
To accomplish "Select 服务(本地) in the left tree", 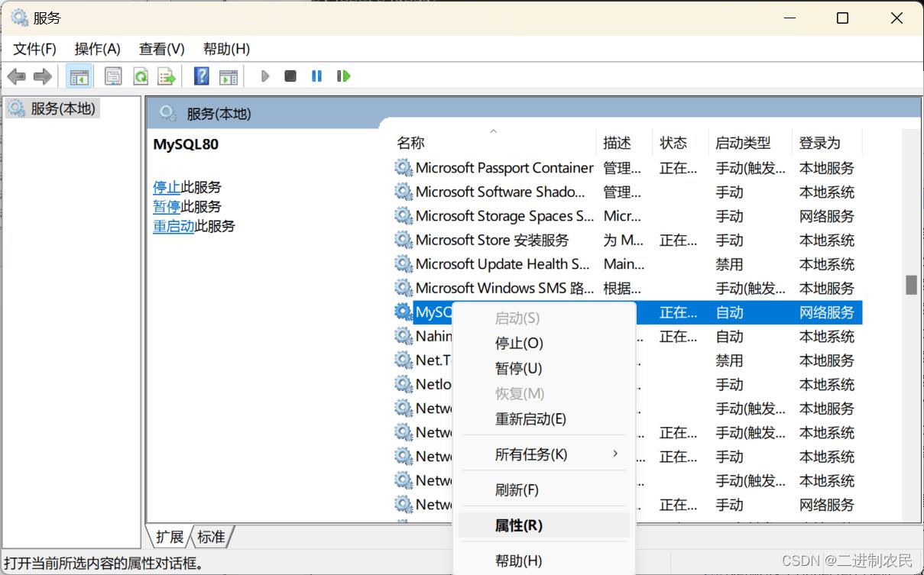I will click(x=63, y=108).
